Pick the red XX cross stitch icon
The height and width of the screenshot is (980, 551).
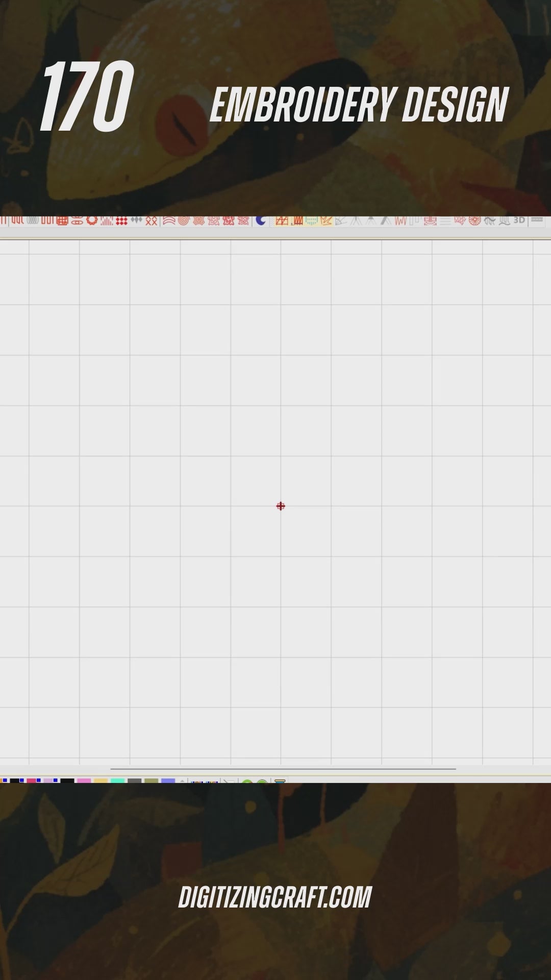click(152, 220)
